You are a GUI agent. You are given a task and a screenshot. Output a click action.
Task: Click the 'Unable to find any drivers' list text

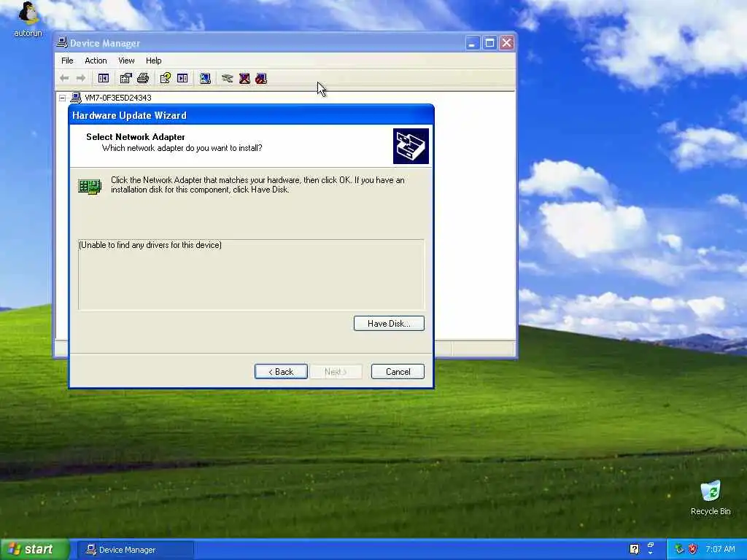150,245
